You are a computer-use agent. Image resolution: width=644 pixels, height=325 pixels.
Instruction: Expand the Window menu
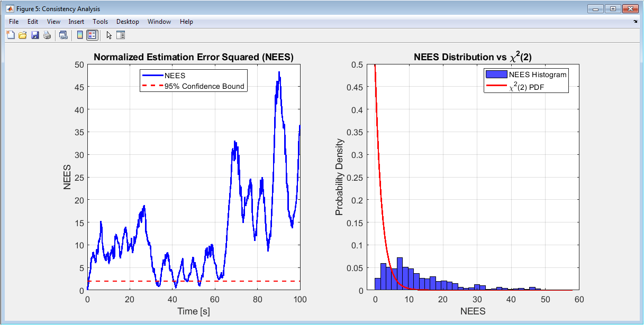(x=159, y=22)
